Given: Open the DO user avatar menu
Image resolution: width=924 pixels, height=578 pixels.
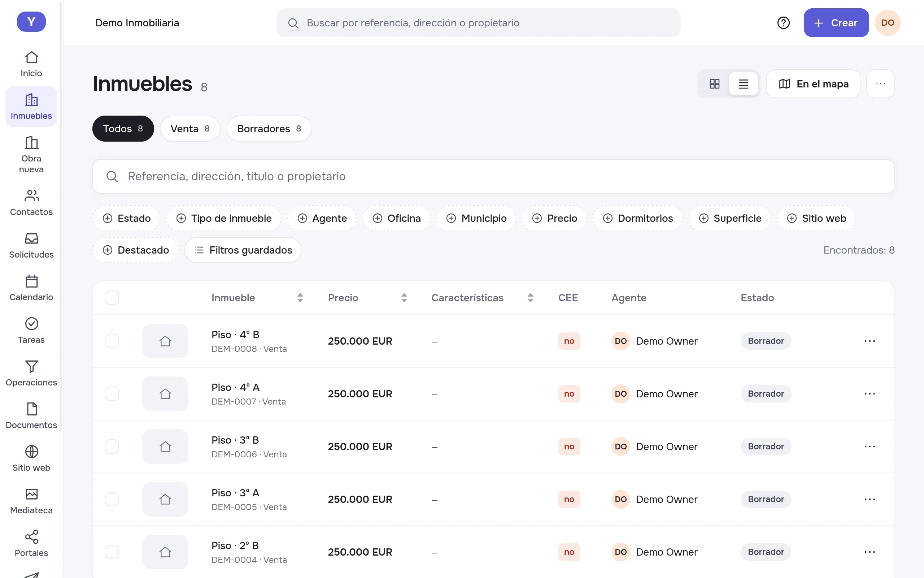Looking at the screenshot, I should pyautogui.click(x=887, y=23).
